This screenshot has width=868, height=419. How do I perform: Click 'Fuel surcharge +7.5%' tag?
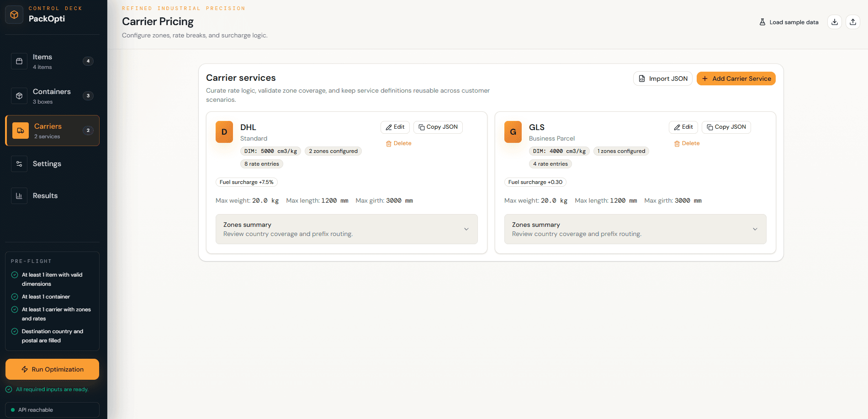point(247,182)
